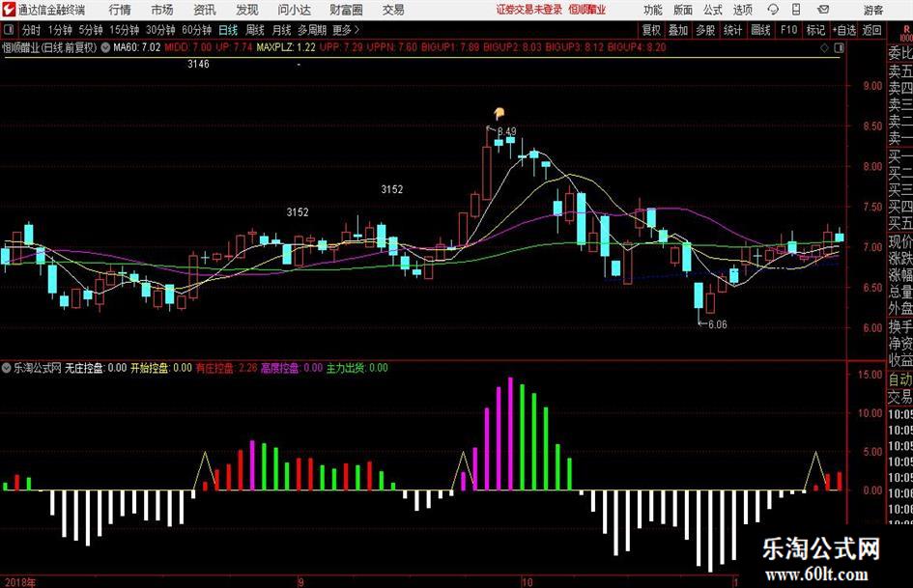Switch to the 60分钟 period tab
Viewport: 913px width, 588px height.
(196, 30)
